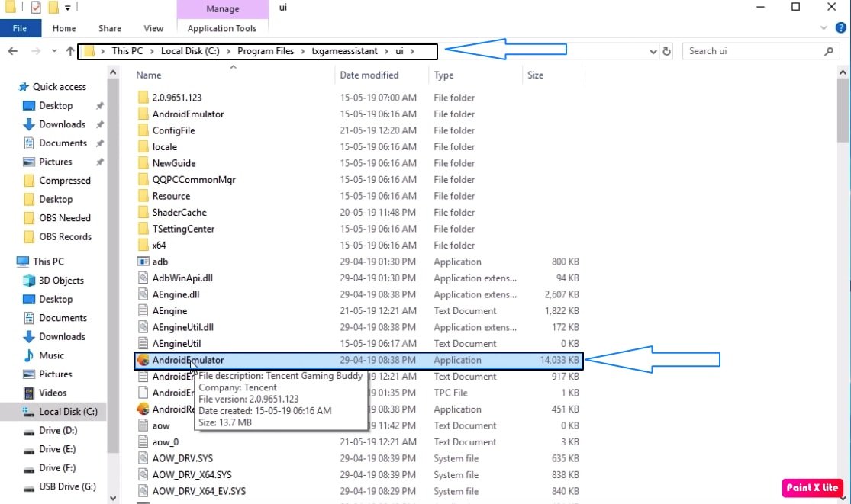This screenshot has height=504, width=851.
Task: Select the QQPCCommonMgr folder
Action: pyautogui.click(x=194, y=180)
